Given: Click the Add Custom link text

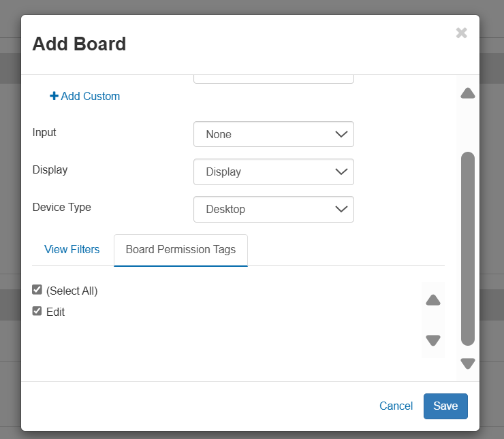Looking at the screenshot, I should tap(90, 97).
